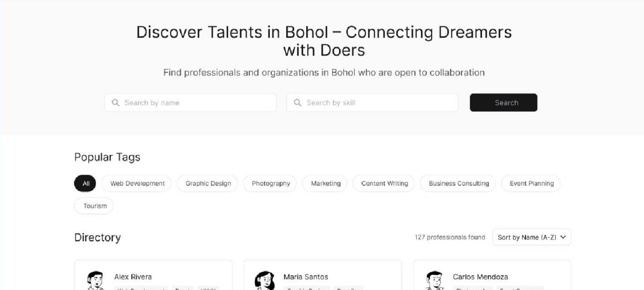The height and width of the screenshot is (290, 644).
Task: Filter by Graphic Design tag
Action: [x=208, y=184]
